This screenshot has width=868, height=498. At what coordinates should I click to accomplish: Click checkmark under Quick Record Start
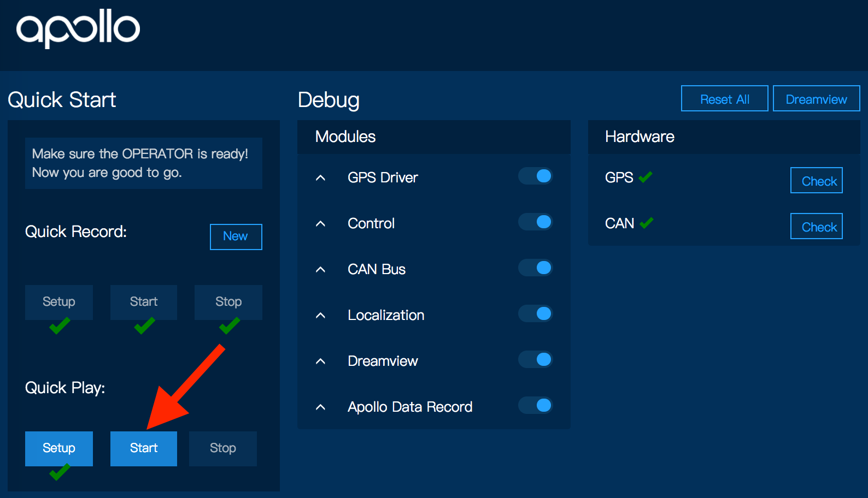(x=144, y=326)
